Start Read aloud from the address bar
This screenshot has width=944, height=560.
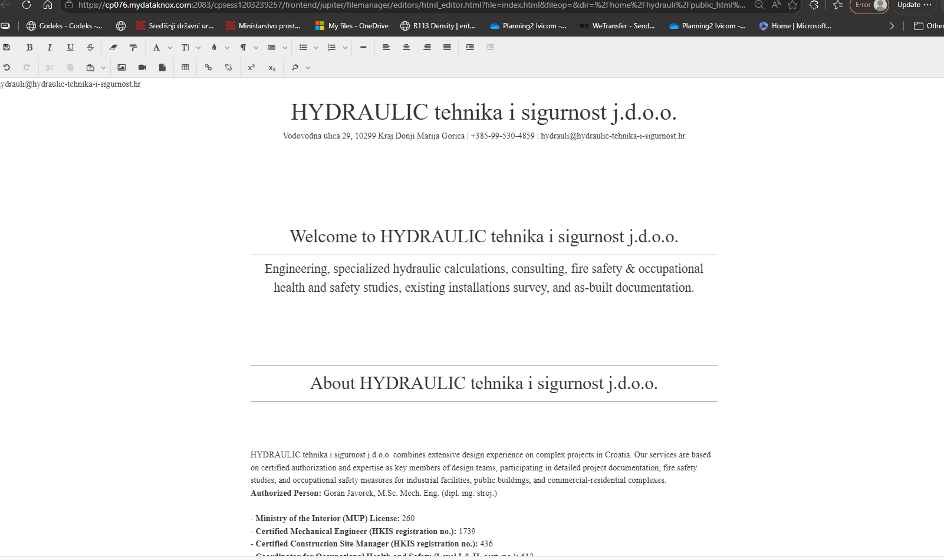[776, 5]
